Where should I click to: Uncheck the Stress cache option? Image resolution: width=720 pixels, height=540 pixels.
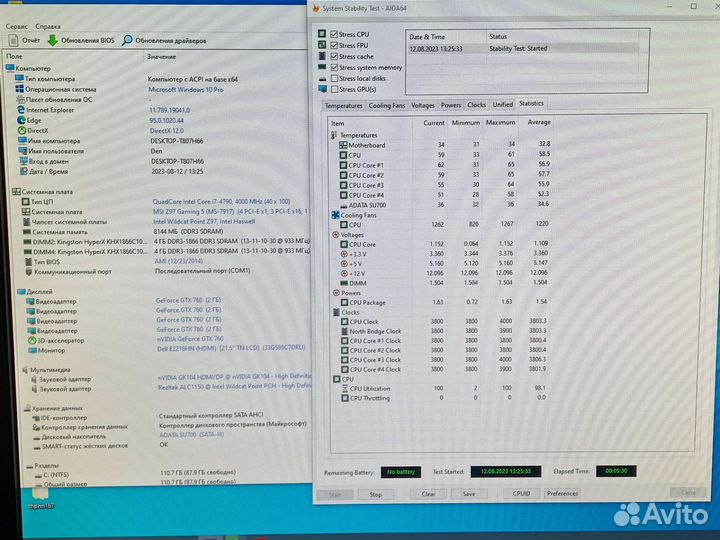[334, 56]
